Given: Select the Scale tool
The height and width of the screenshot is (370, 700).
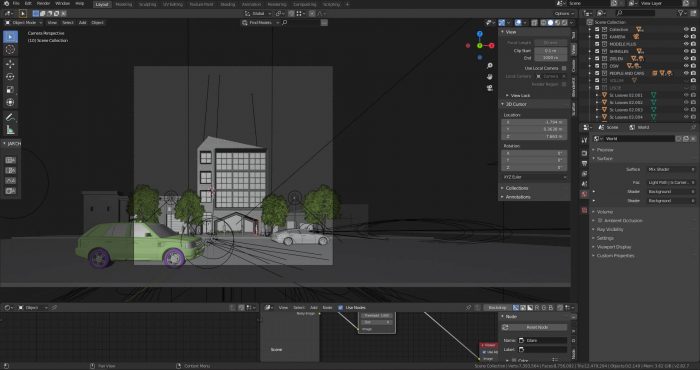Looking at the screenshot, I should (10, 90).
